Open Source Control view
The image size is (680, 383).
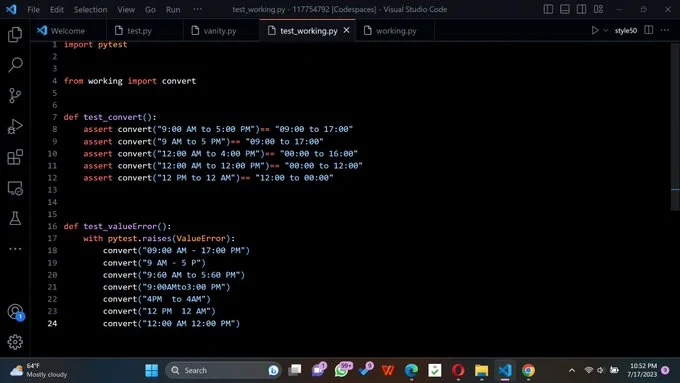[x=15, y=95]
